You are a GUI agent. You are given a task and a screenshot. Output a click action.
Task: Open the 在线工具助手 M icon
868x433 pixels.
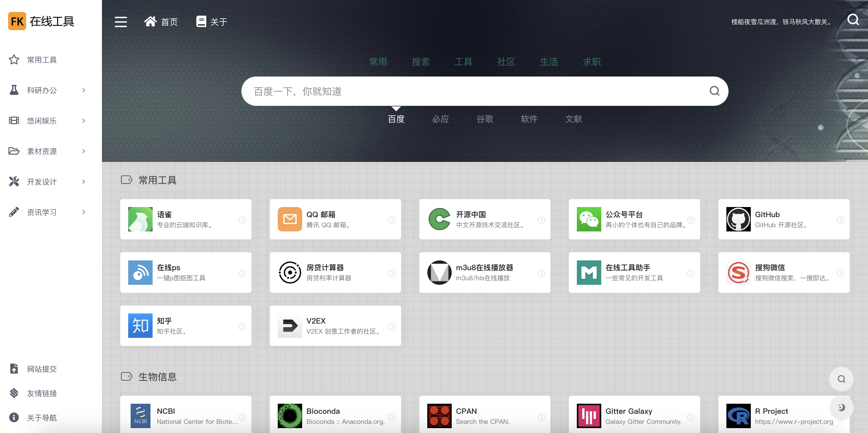click(589, 272)
